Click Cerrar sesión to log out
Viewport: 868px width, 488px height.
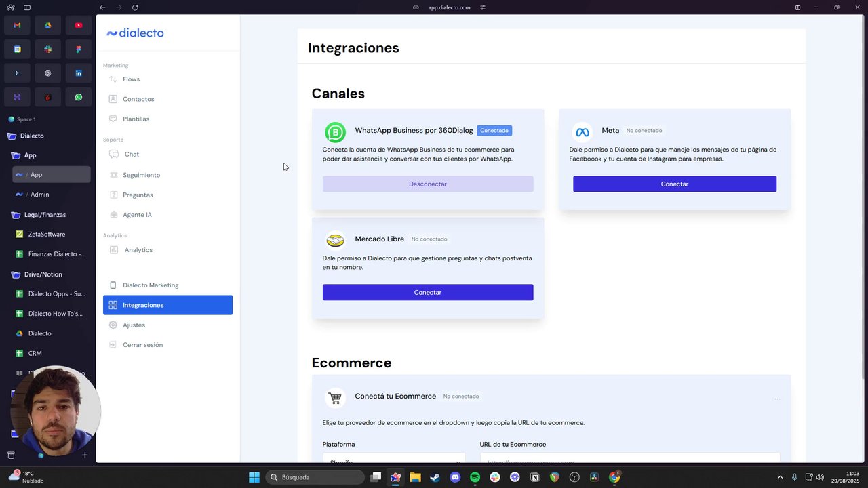click(x=167, y=345)
